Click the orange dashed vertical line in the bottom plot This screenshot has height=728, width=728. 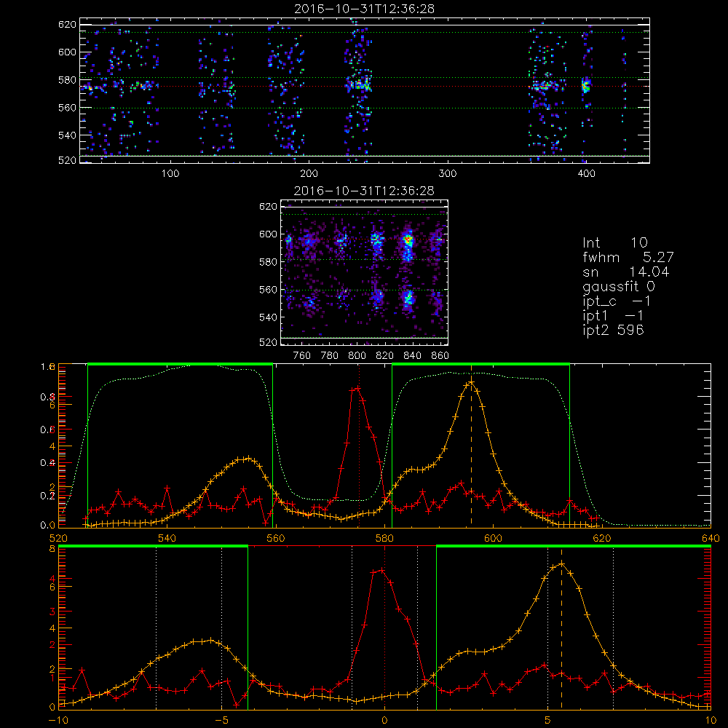click(561, 629)
